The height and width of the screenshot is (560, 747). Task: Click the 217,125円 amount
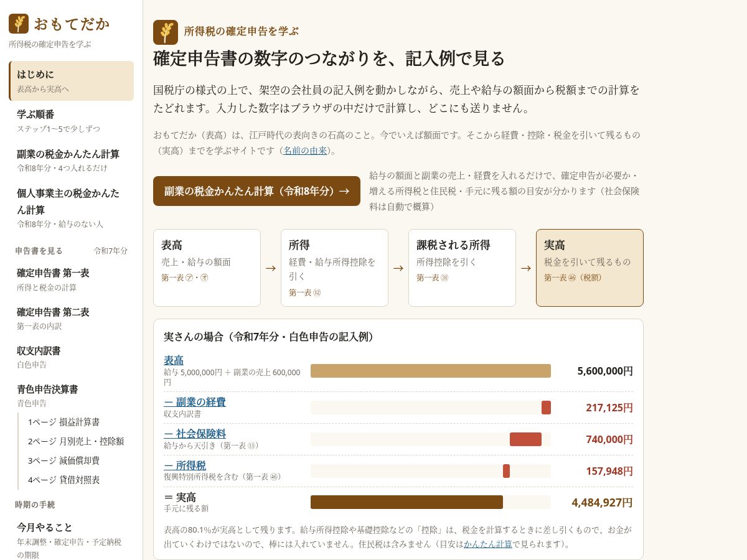point(609,408)
